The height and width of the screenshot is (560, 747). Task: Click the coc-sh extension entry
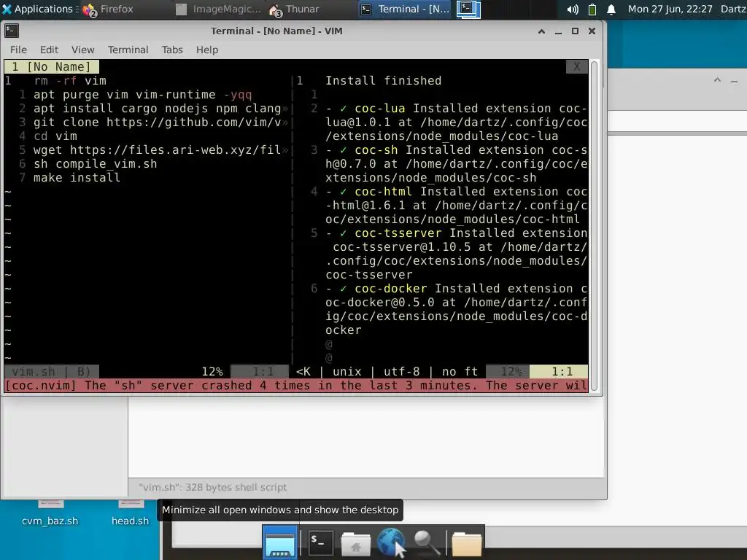(457, 164)
